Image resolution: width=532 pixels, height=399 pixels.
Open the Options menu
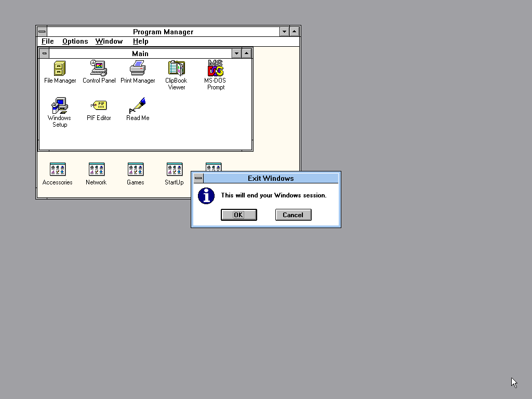75,42
